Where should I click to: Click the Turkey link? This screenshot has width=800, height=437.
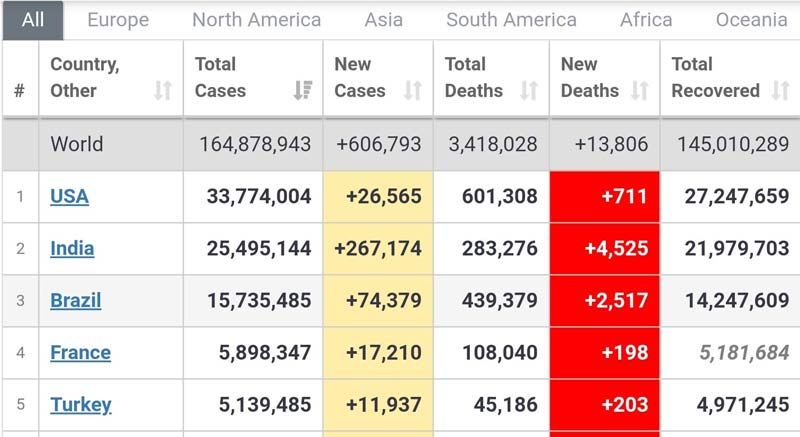[80, 404]
